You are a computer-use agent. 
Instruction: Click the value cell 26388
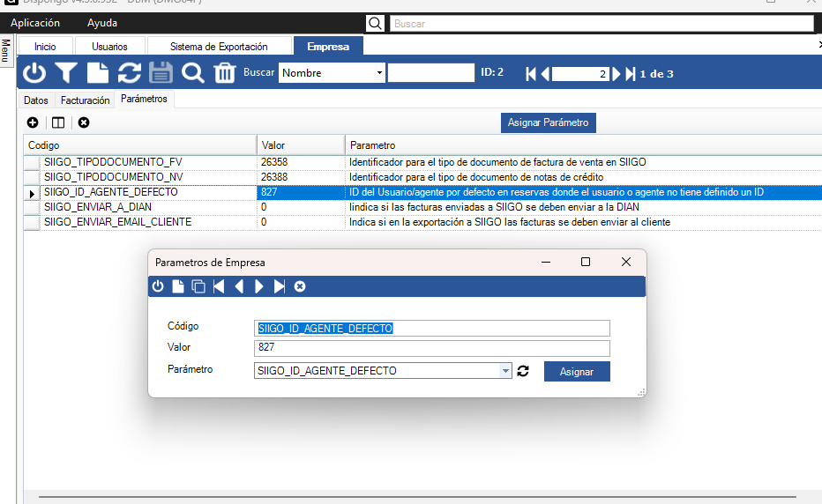301,177
